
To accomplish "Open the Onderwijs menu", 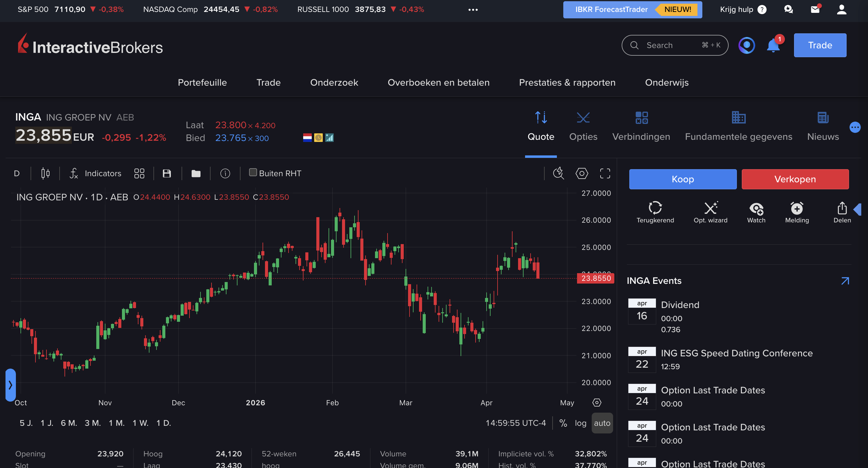I will [x=667, y=83].
